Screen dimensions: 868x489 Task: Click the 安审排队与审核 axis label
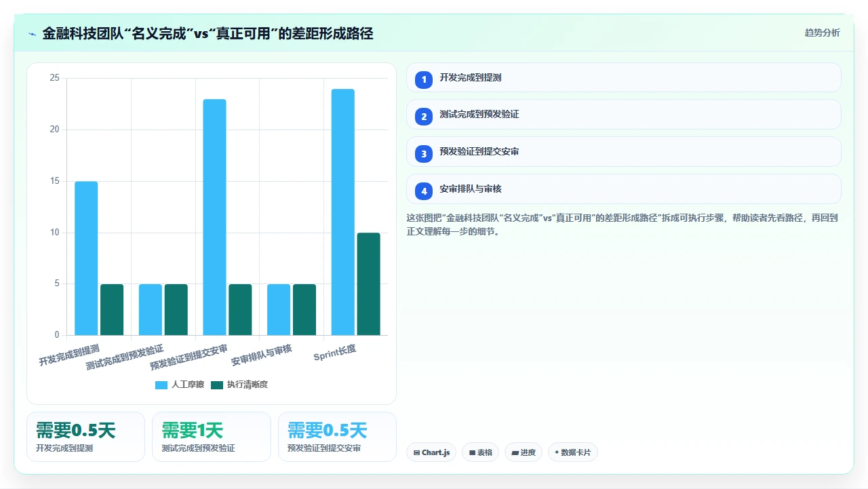pos(262,355)
